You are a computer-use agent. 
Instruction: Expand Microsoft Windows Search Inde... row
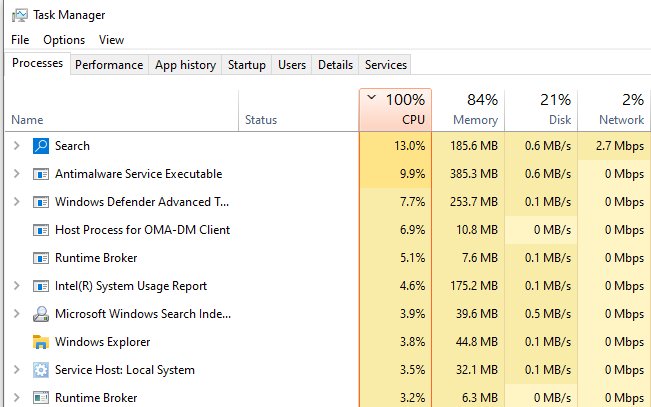click(17, 314)
